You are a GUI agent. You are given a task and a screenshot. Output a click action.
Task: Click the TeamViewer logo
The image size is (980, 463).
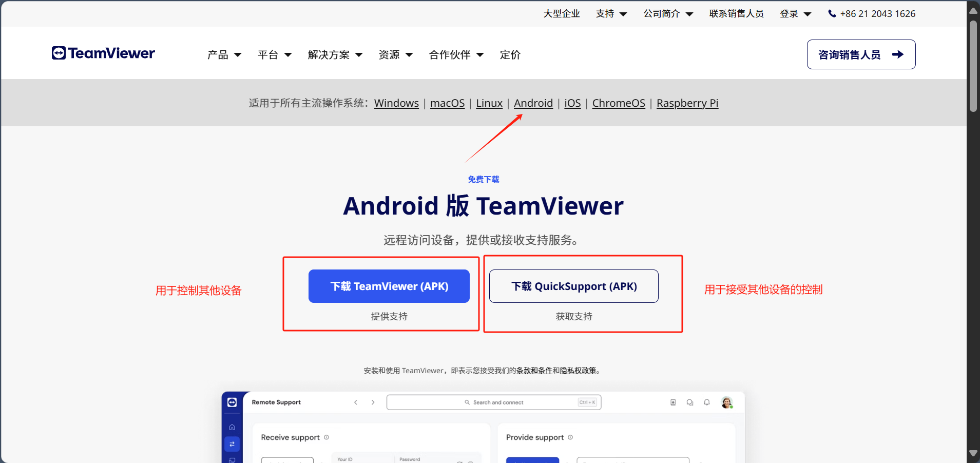click(103, 53)
